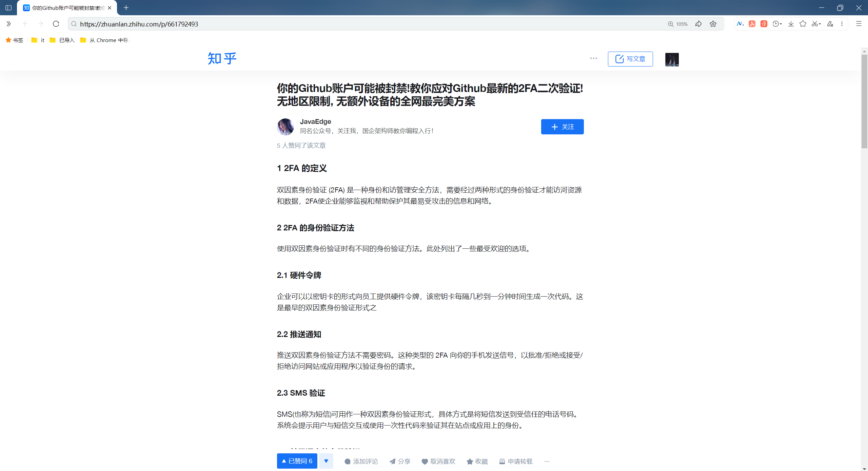This screenshot has width=868, height=471.
Task: Click the article title heading
Action: click(x=430, y=95)
